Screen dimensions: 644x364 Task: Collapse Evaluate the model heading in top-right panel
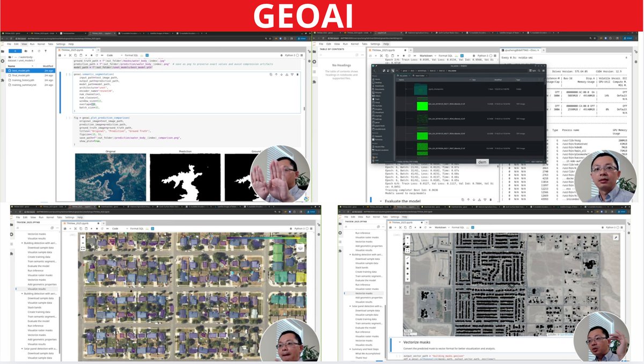click(379, 200)
